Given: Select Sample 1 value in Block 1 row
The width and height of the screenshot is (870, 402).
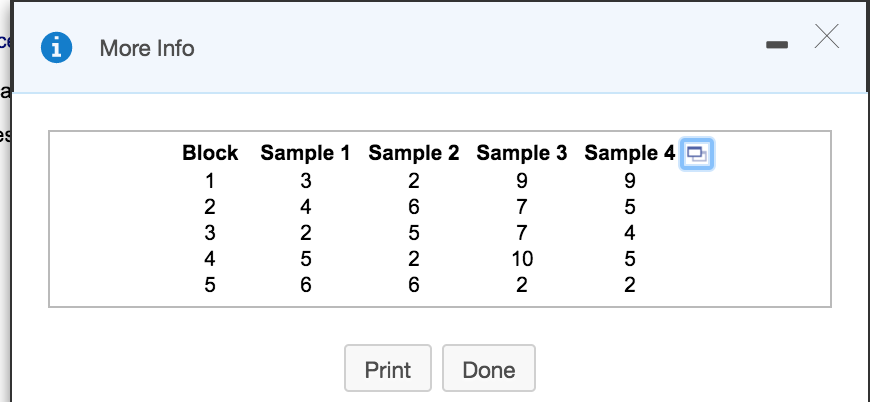Looking at the screenshot, I should [305, 182].
